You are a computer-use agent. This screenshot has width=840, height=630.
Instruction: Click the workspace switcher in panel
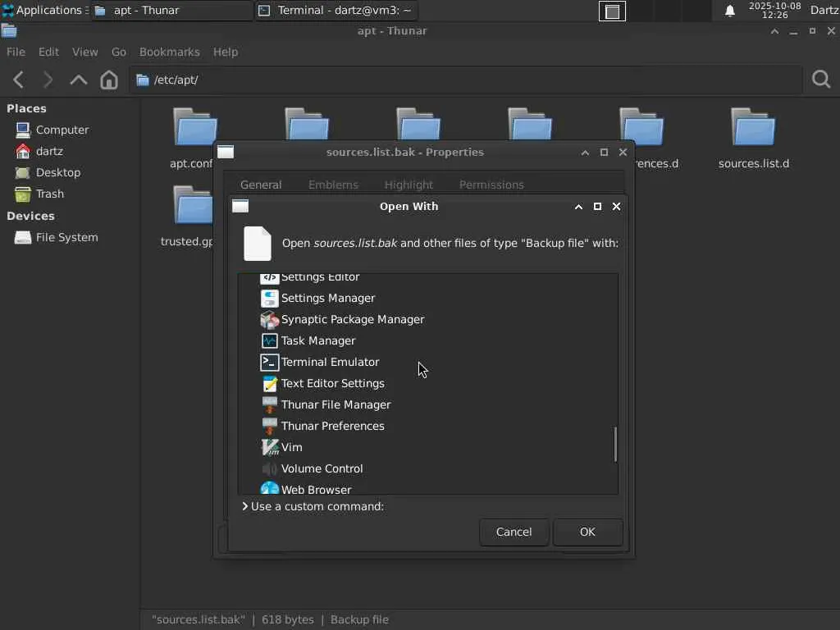(612, 11)
